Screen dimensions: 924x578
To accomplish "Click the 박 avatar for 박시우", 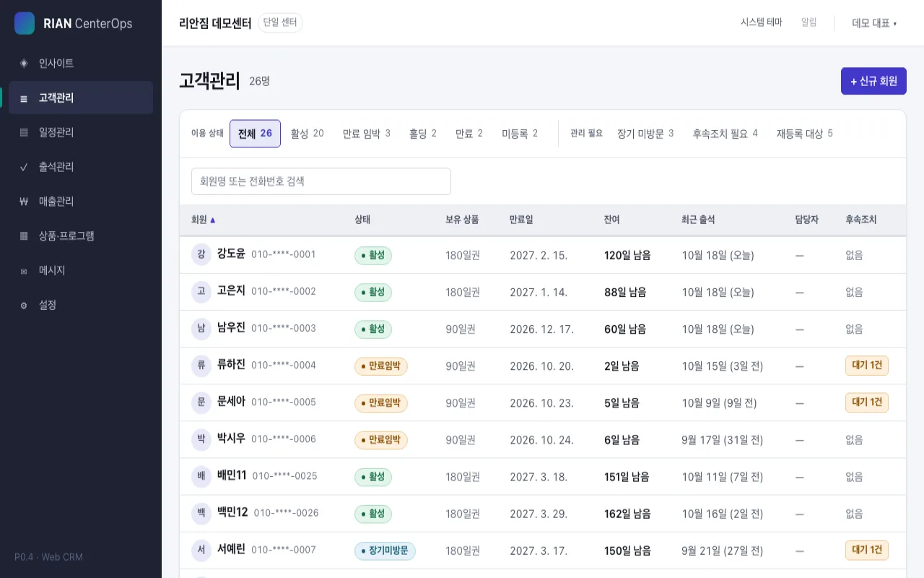I will pos(201,439).
